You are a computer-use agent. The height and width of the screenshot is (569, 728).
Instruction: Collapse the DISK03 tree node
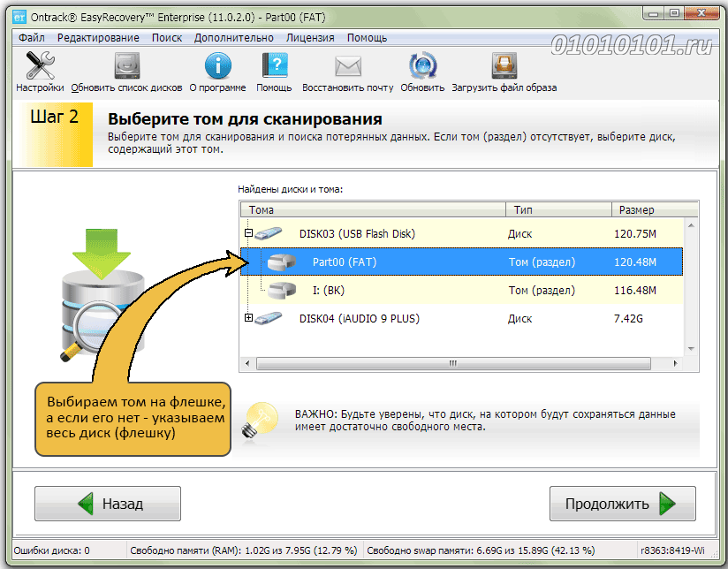(248, 233)
